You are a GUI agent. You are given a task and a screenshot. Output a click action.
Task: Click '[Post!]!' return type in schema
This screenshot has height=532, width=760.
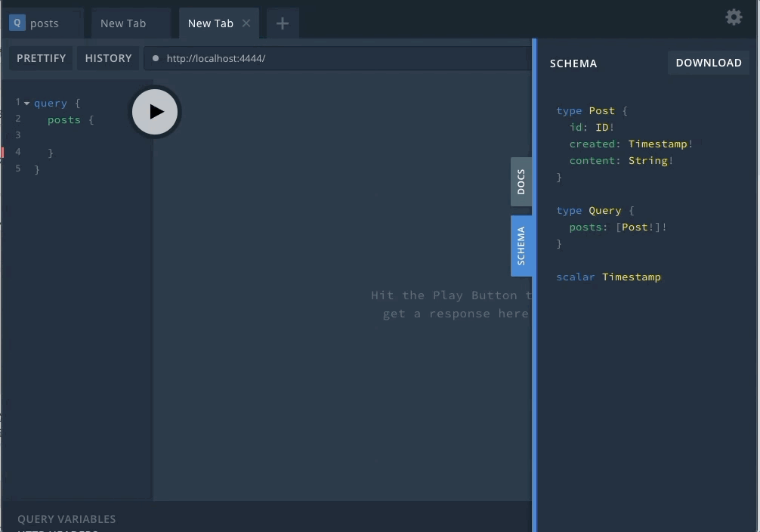coord(641,227)
